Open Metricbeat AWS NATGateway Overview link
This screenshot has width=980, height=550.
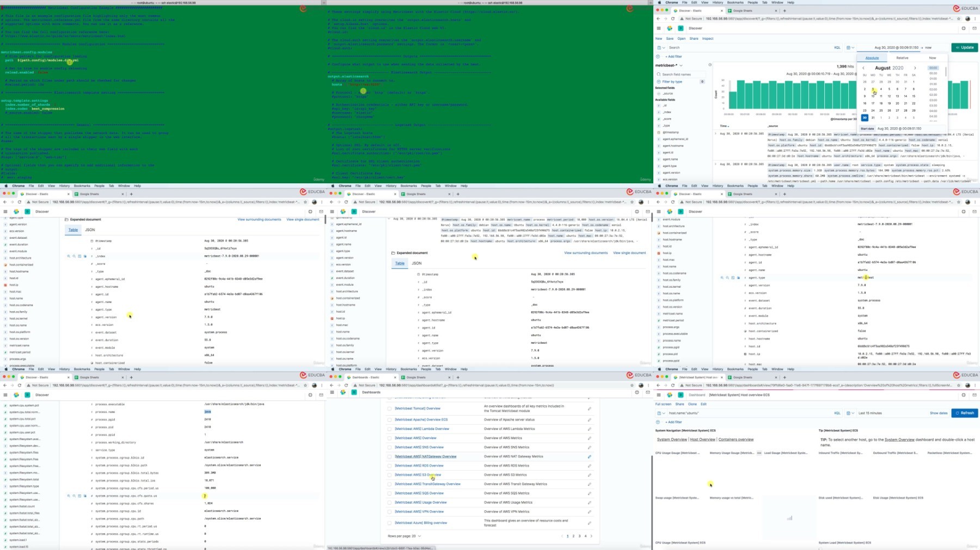(x=426, y=456)
